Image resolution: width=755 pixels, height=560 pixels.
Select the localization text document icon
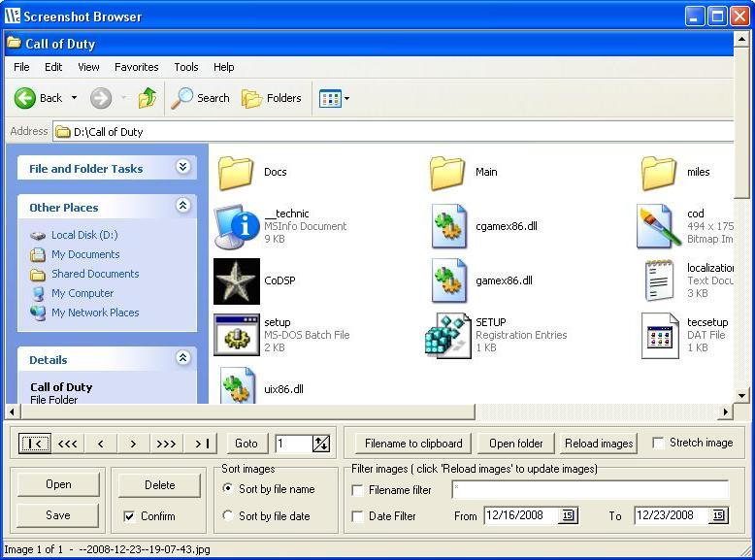(659, 280)
